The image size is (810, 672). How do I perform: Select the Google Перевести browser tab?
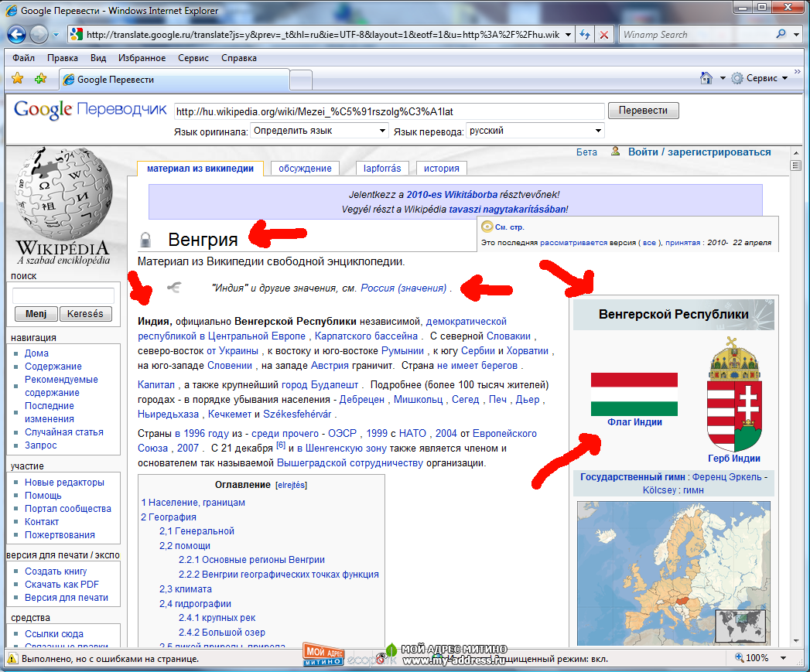click(x=173, y=80)
